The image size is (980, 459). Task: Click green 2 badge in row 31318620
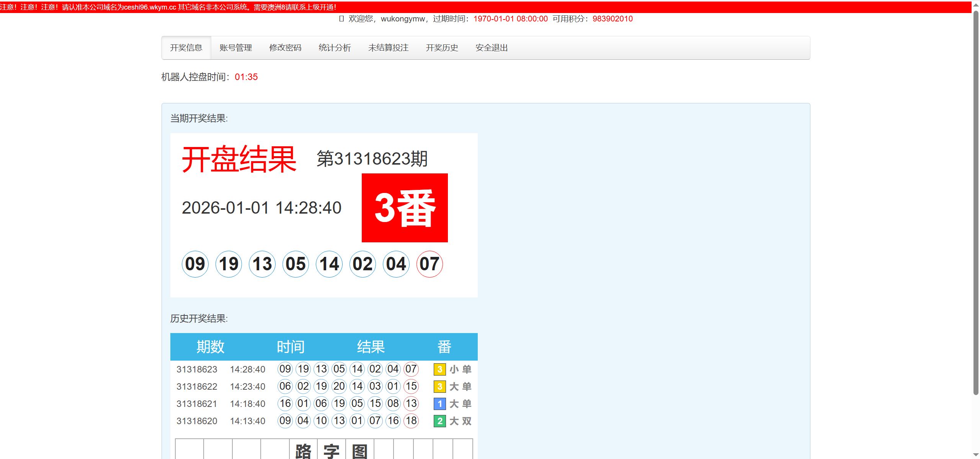(440, 421)
